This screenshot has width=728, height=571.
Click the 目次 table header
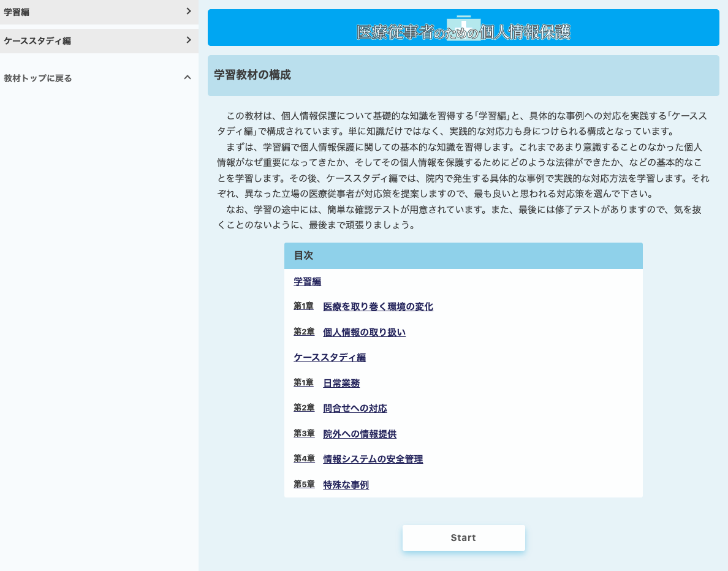[x=463, y=256]
